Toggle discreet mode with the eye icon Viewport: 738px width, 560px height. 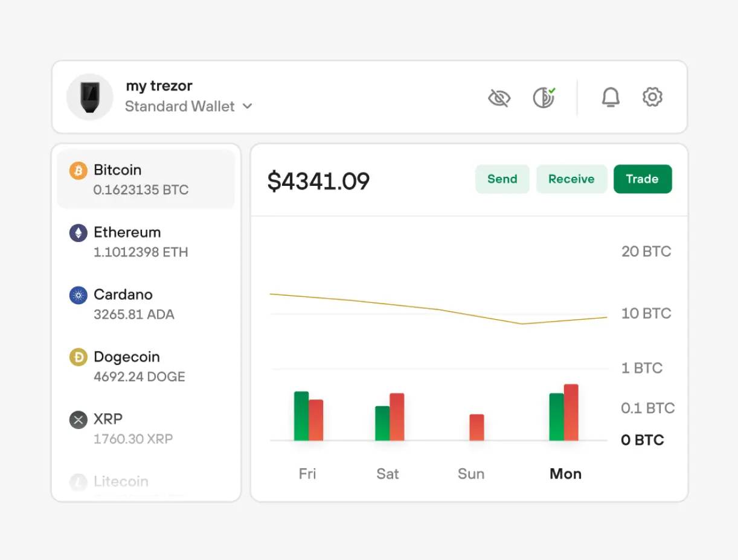(x=499, y=97)
